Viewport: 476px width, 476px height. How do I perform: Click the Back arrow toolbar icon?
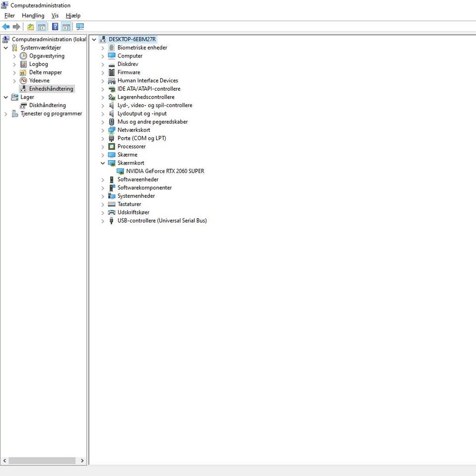[6, 27]
